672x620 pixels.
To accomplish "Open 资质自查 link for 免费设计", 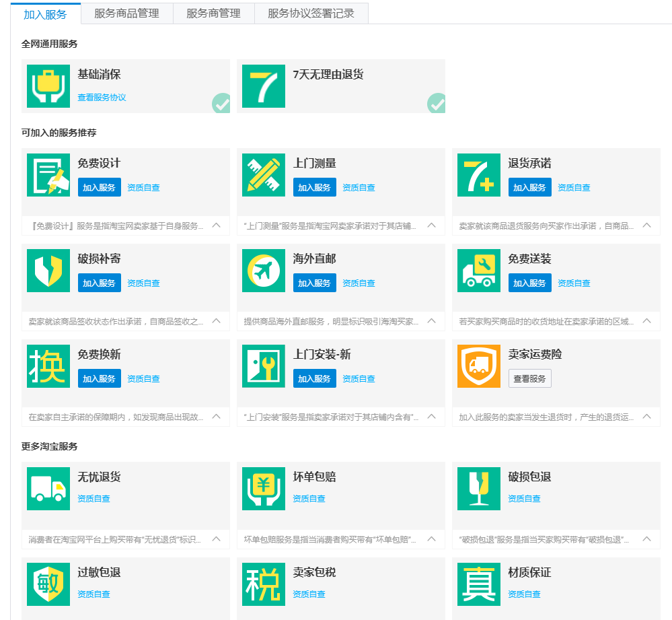I will tap(143, 187).
